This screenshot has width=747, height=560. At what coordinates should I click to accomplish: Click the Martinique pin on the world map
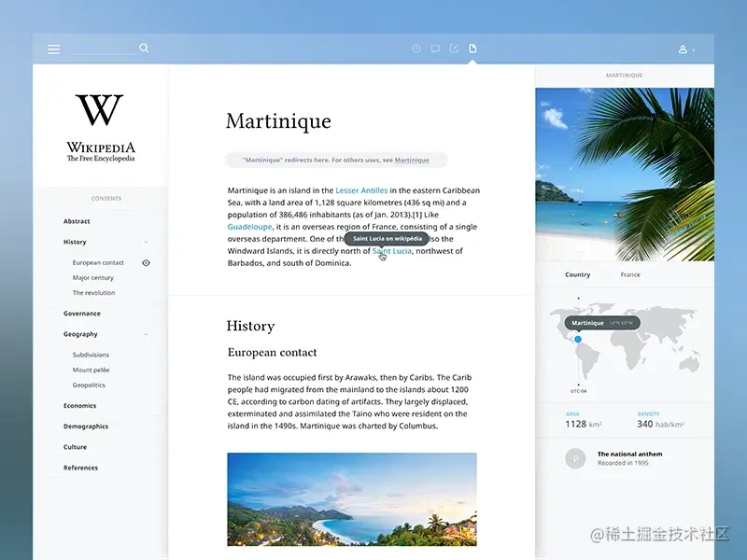point(579,340)
